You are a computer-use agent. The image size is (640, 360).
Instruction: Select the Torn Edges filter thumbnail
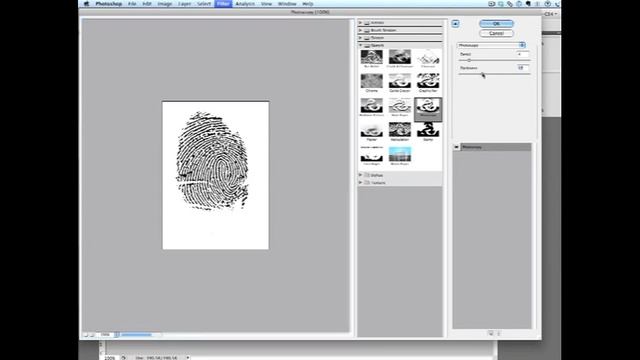(x=371, y=154)
